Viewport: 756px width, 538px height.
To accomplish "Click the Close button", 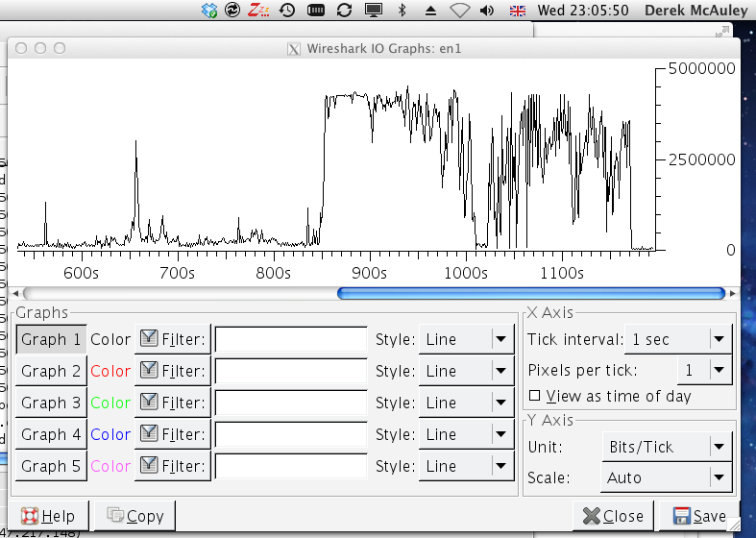I will tap(613, 516).
